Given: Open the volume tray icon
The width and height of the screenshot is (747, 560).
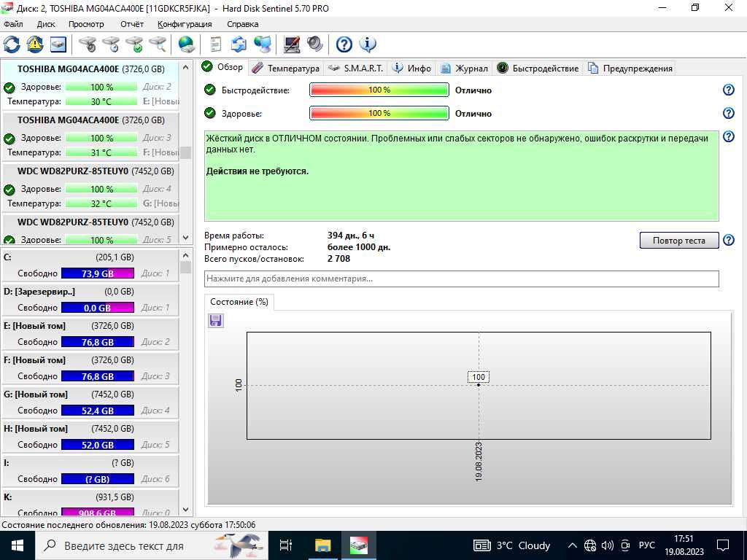Looking at the screenshot, I should pos(608,545).
